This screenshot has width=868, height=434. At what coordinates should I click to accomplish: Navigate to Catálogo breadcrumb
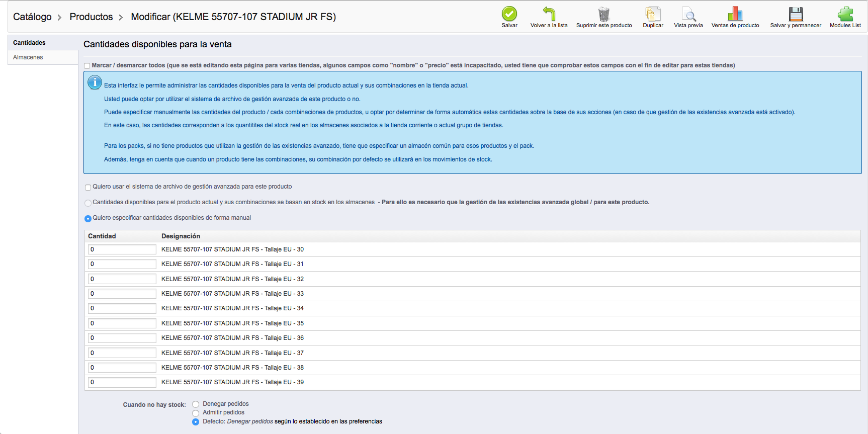pos(32,17)
